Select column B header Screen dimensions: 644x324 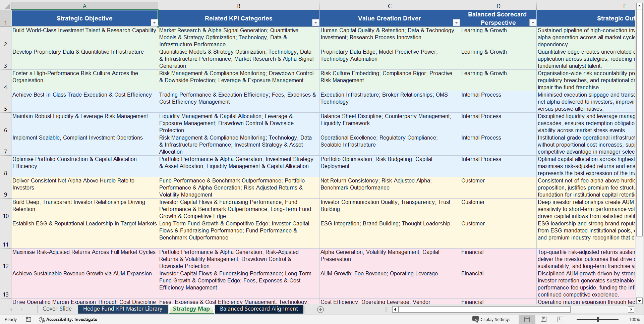239,6
